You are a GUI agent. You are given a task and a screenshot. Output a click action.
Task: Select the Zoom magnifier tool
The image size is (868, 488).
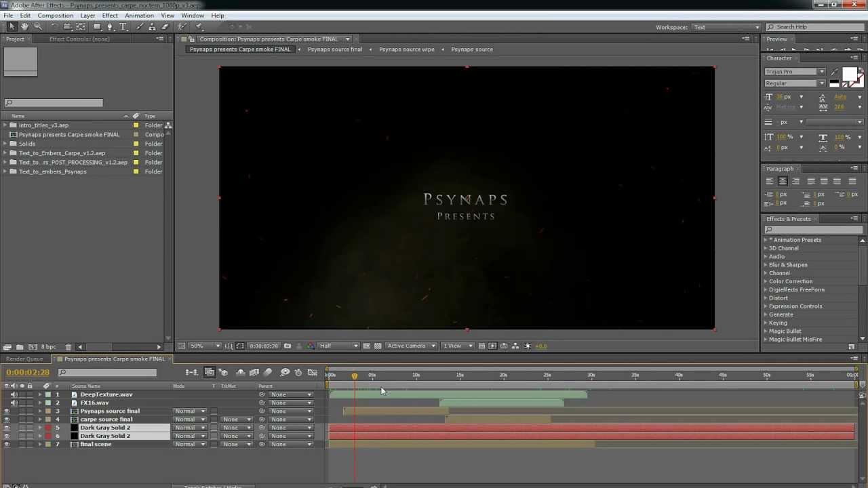38,26
